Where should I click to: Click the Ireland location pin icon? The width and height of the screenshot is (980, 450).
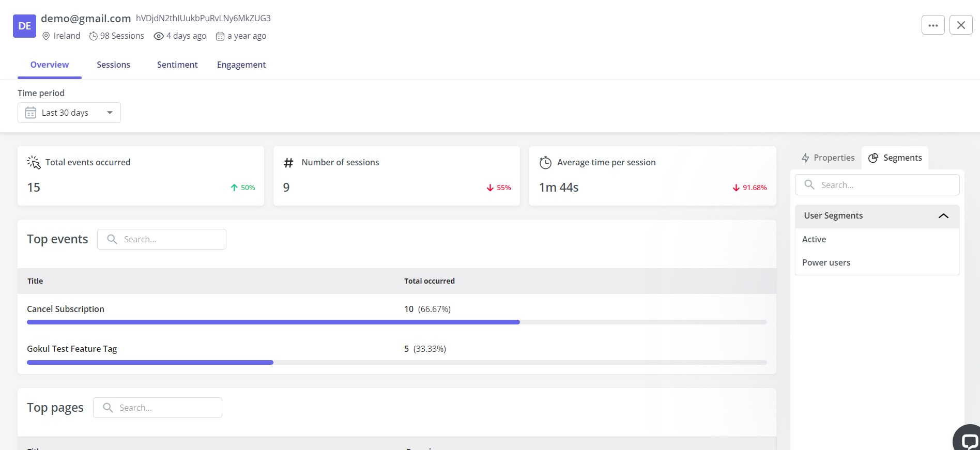46,36
